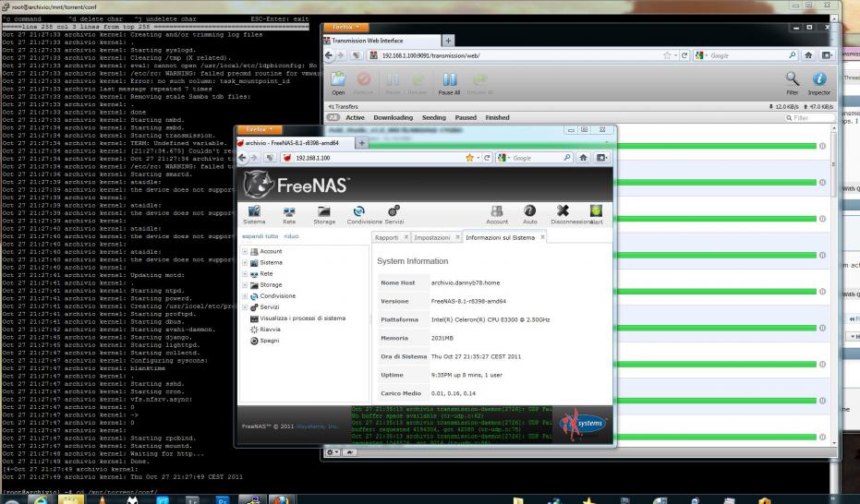Expand the Rete tree node

(x=245, y=273)
